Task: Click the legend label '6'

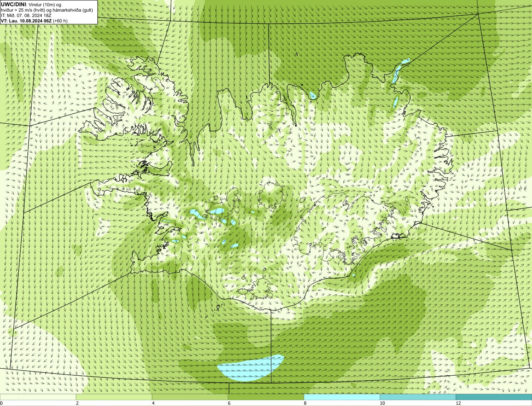Action: click(229, 403)
